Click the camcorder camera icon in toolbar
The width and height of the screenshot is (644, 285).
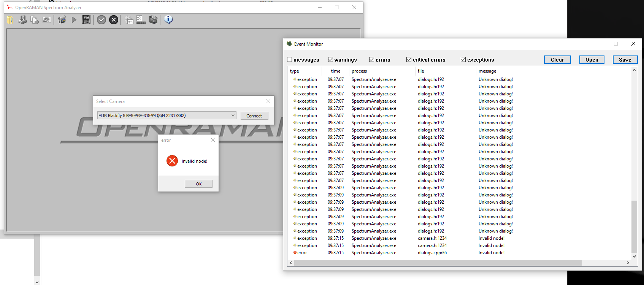(62, 20)
